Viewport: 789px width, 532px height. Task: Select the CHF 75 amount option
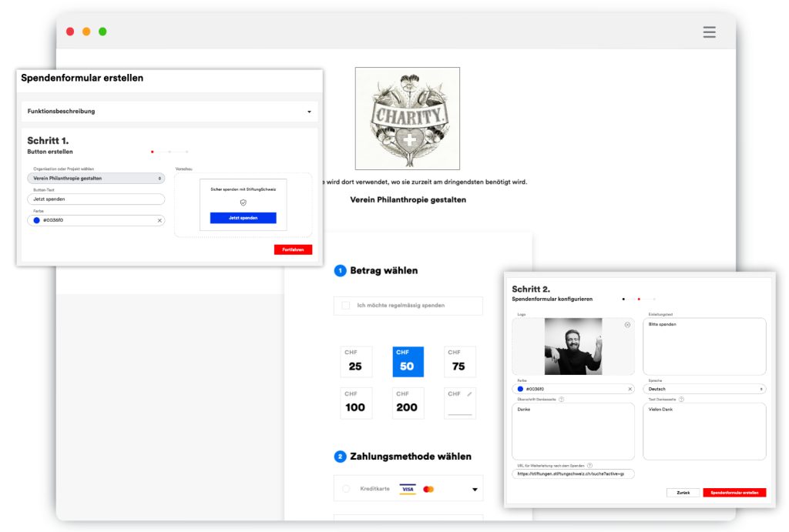(x=459, y=362)
